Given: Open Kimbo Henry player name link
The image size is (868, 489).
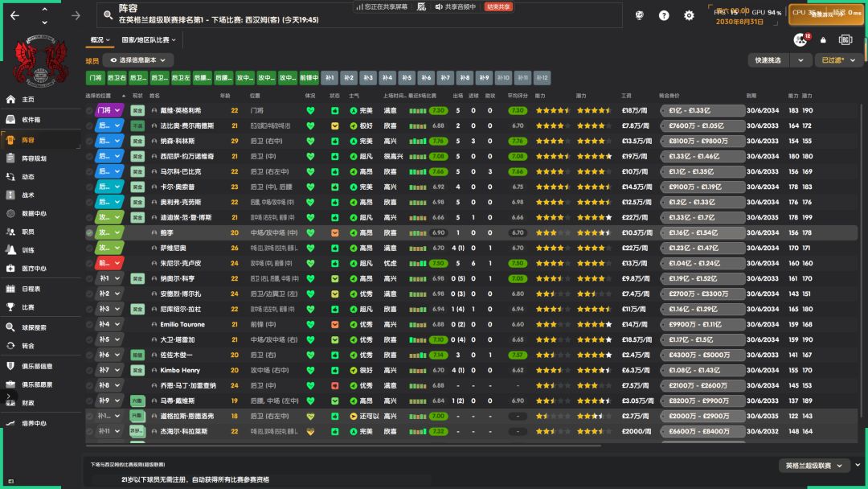Looking at the screenshot, I should (x=180, y=371).
